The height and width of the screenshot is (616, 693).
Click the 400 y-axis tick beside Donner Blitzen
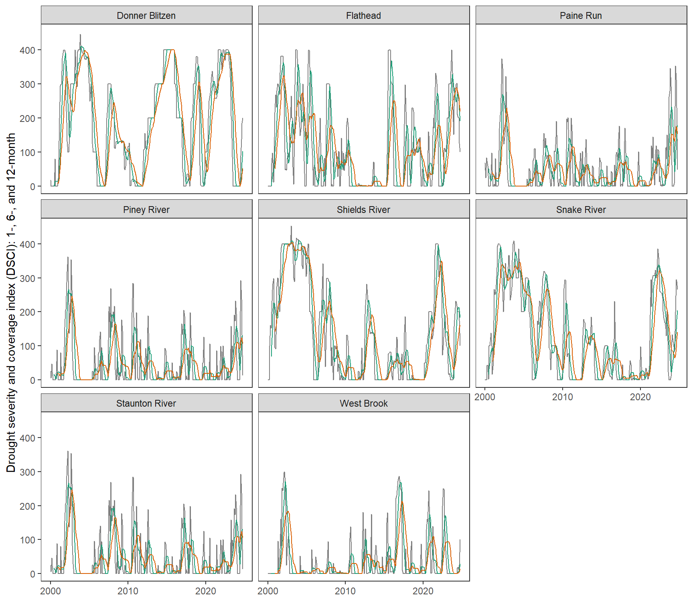tap(27, 51)
